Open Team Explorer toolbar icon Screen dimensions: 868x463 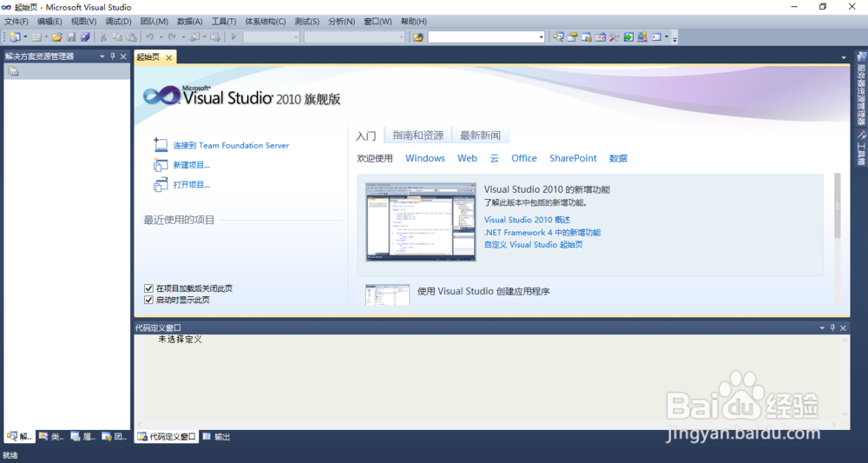pos(587,37)
